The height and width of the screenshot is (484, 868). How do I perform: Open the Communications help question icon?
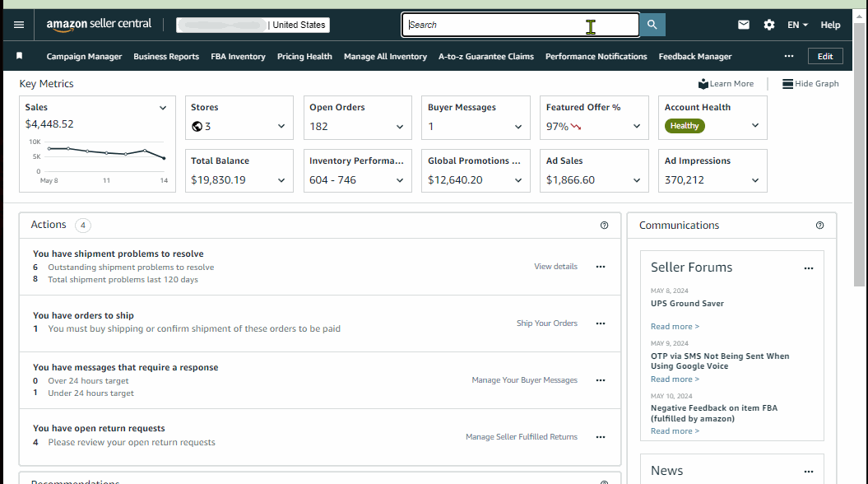819,226
